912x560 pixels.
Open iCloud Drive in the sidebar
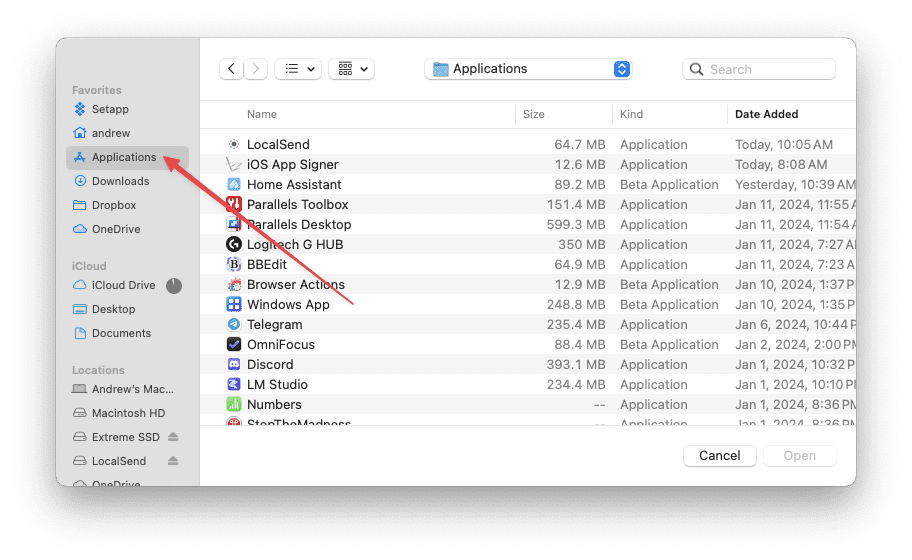123,286
